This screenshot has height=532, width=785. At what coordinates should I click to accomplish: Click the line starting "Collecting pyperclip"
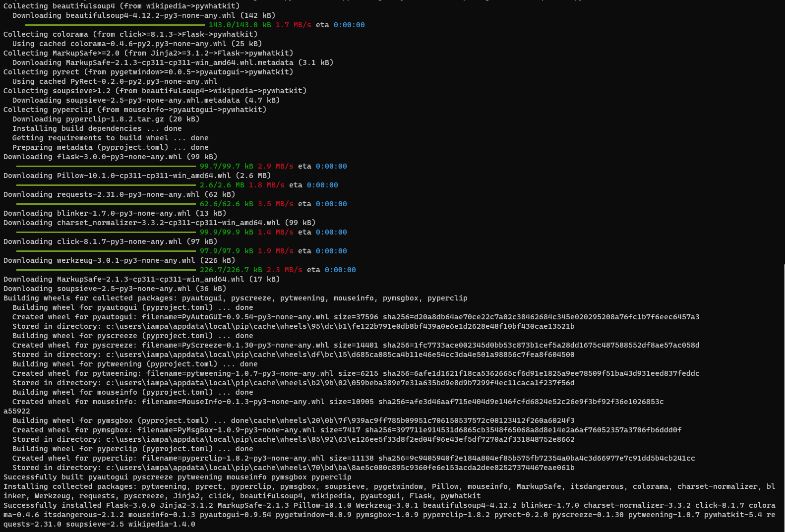coord(135,110)
